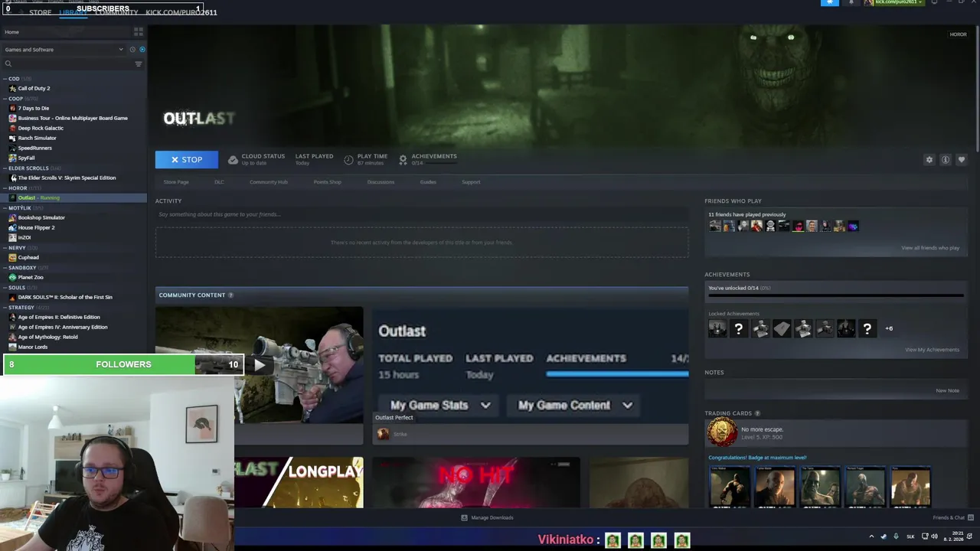Viewport: 980px width, 551px height.
Task: Collapse the HOROR collection
Action: coord(5,188)
